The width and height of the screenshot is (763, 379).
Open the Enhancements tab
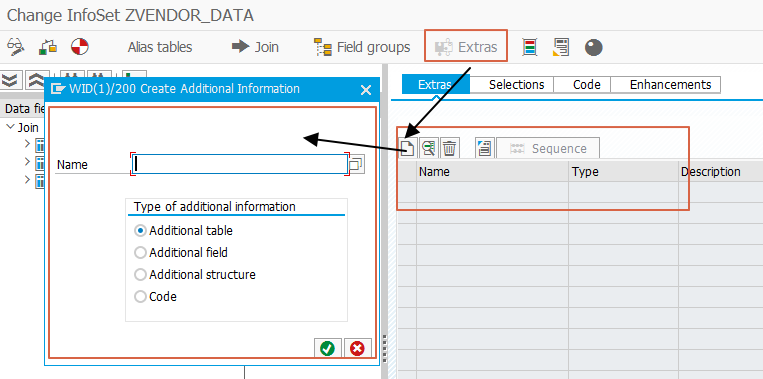pos(671,85)
